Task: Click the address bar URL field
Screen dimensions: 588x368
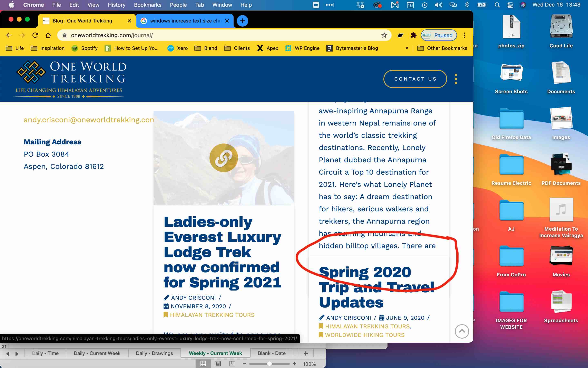Action: 224,35
